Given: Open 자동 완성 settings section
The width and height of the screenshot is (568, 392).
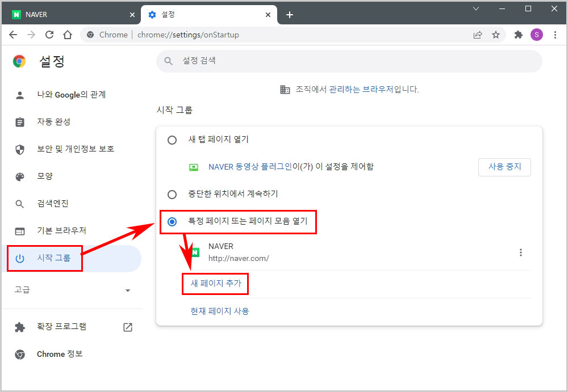Looking at the screenshot, I should (72, 122).
